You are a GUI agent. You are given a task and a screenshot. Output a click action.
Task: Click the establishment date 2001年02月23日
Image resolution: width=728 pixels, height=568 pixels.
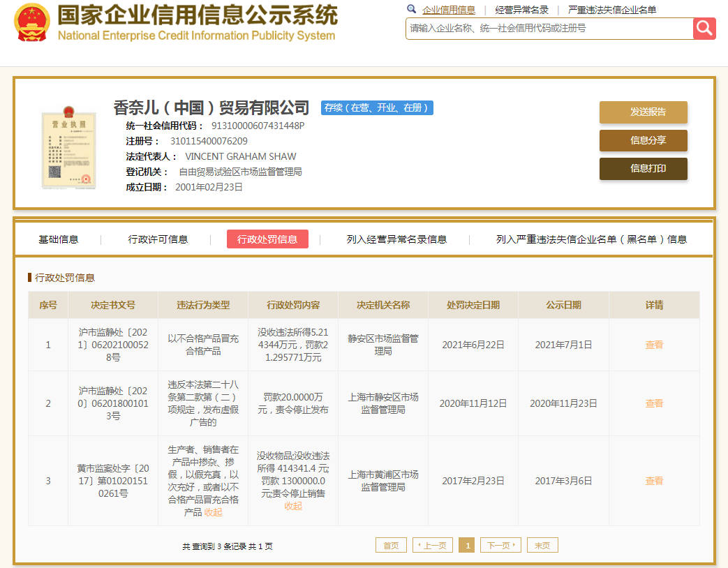tap(209, 187)
